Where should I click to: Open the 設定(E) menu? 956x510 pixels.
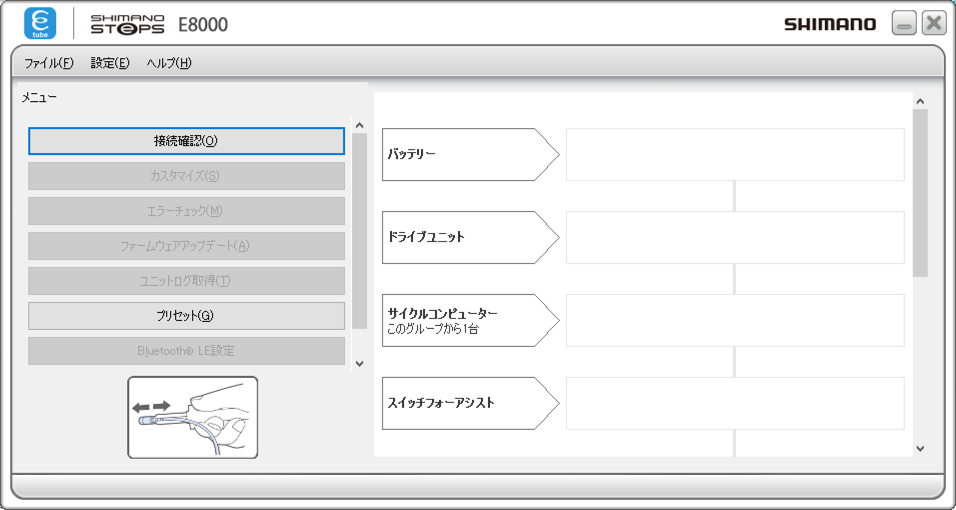point(110,63)
